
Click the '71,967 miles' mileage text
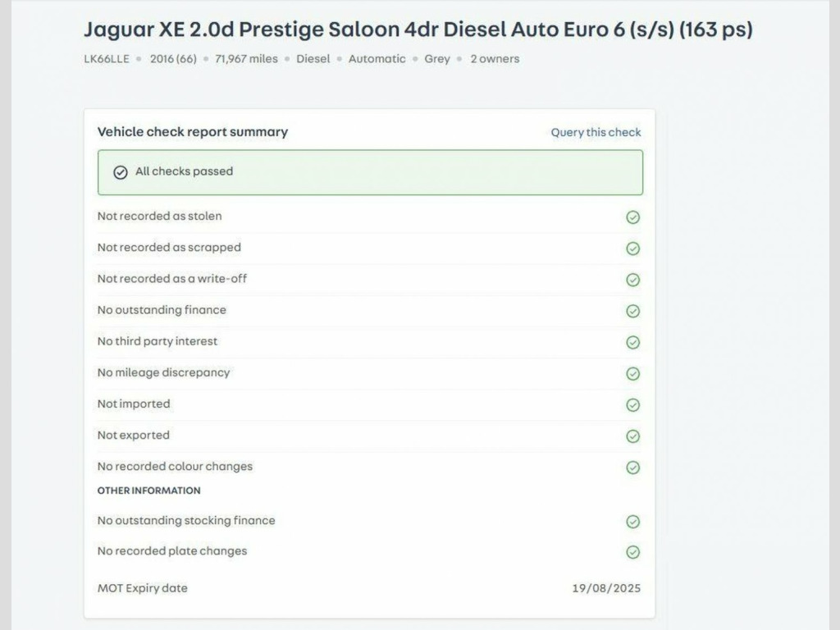tap(246, 59)
